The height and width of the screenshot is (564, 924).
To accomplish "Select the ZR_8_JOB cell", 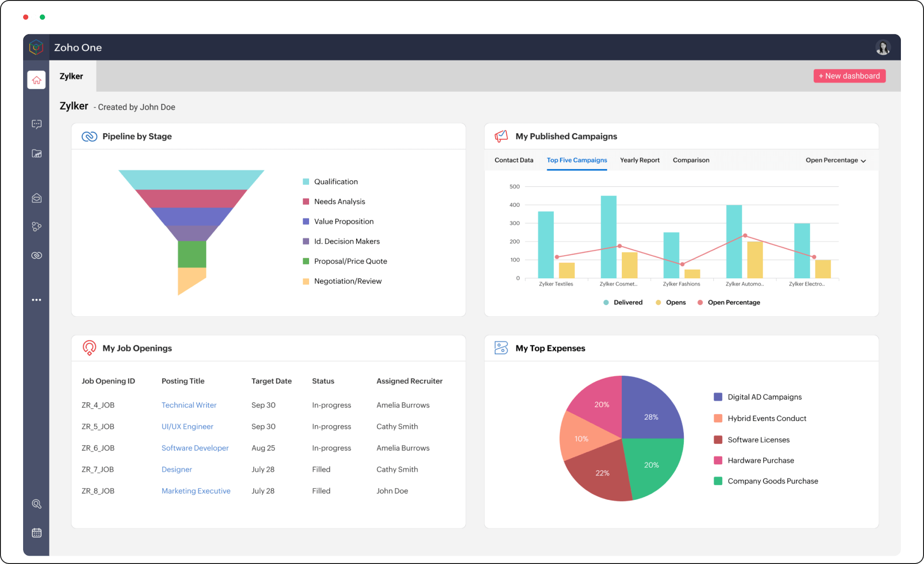I will 98,491.
